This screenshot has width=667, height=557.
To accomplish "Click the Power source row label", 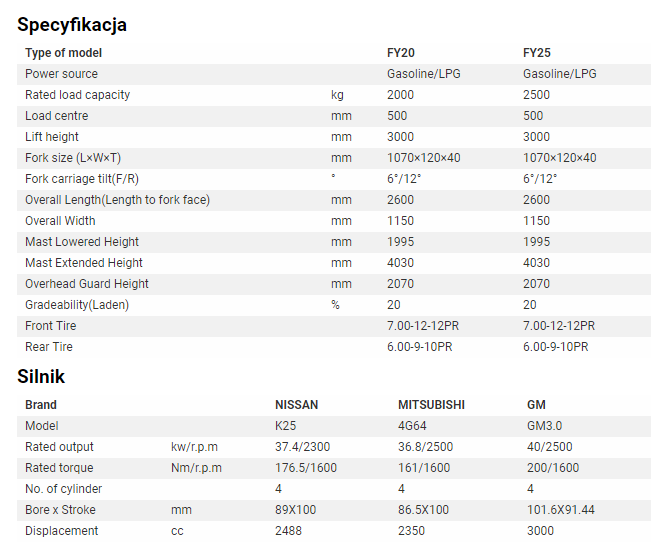I will 61,74.
